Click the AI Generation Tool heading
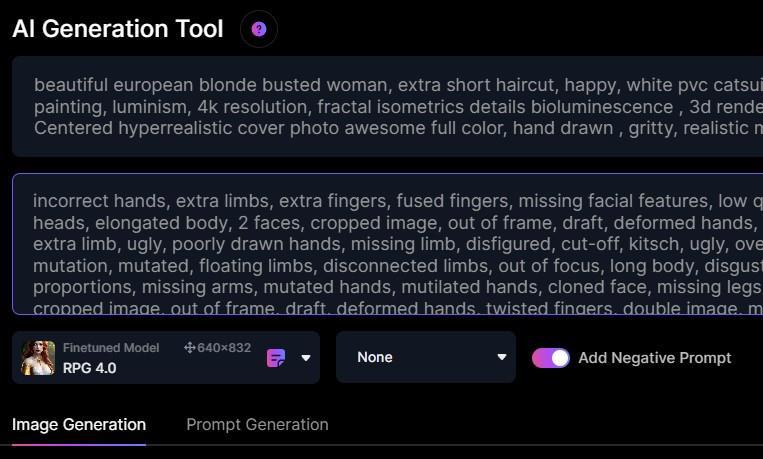Image resolution: width=763 pixels, height=459 pixels. 118,29
